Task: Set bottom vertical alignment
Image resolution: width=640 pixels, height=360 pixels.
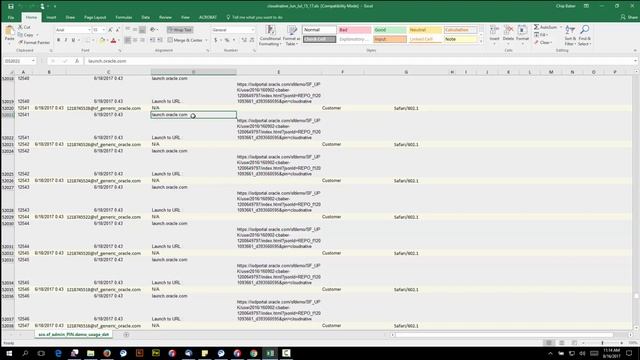Action: click(142, 30)
